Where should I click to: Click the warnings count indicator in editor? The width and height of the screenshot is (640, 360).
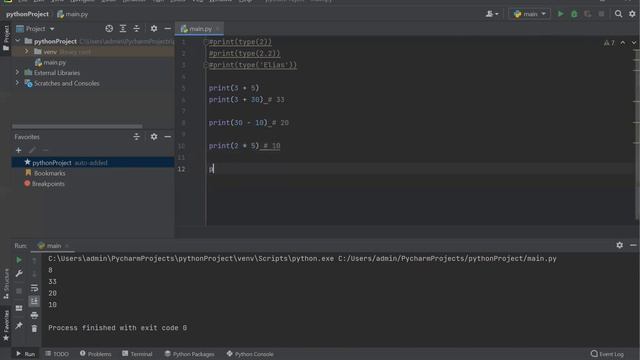coord(609,43)
